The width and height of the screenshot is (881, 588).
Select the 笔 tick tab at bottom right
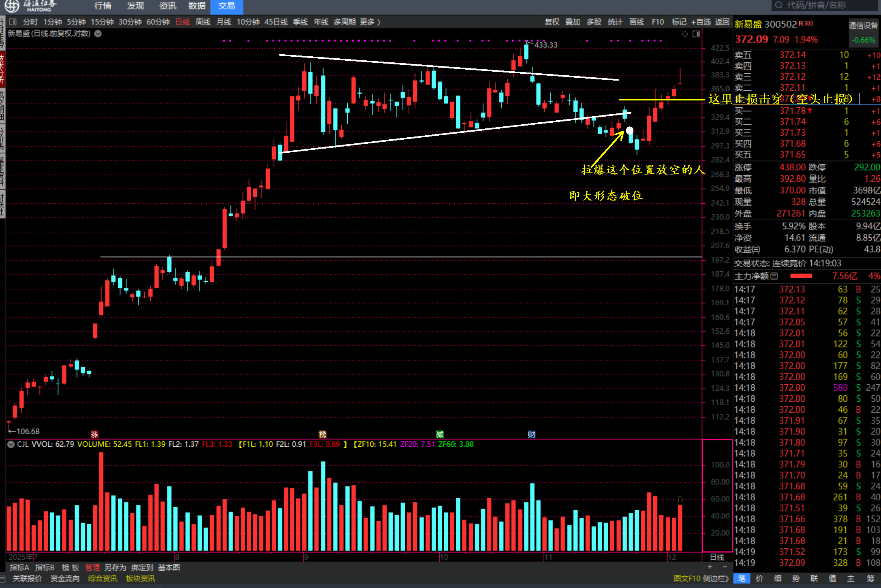click(742, 579)
